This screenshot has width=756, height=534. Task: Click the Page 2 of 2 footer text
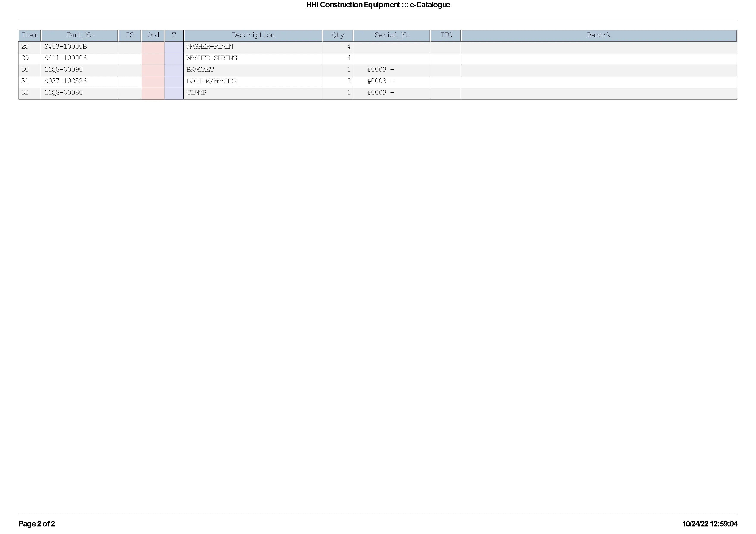click(x=37, y=524)
